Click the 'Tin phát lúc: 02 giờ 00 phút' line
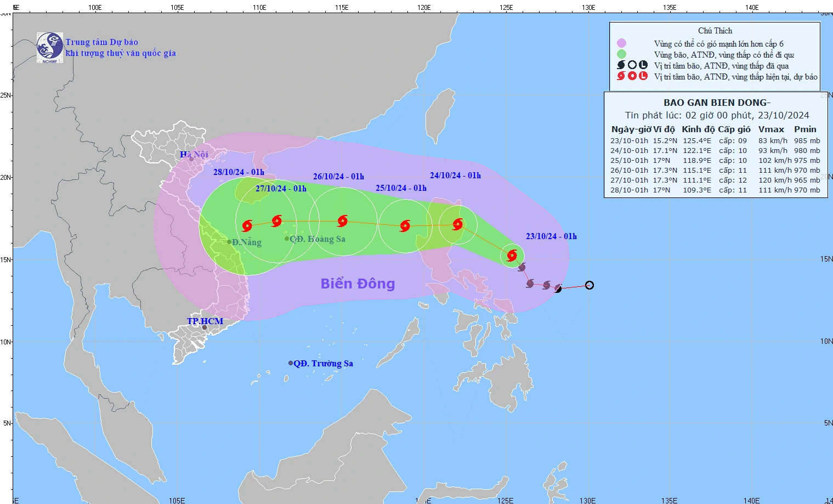The height and width of the screenshot is (504, 833). 717,115
